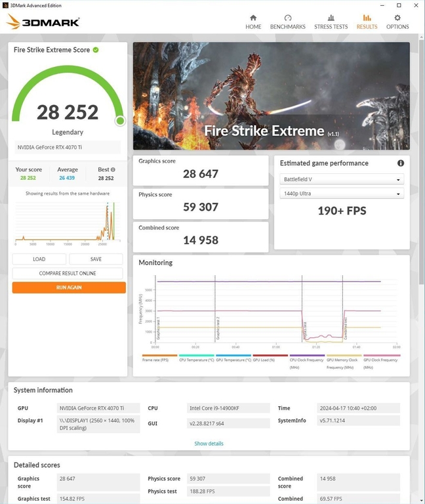Click the NVIDIA GeForce RTX 4070 Ti score label
Screen dimensions: 425x504
(x=68, y=147)
